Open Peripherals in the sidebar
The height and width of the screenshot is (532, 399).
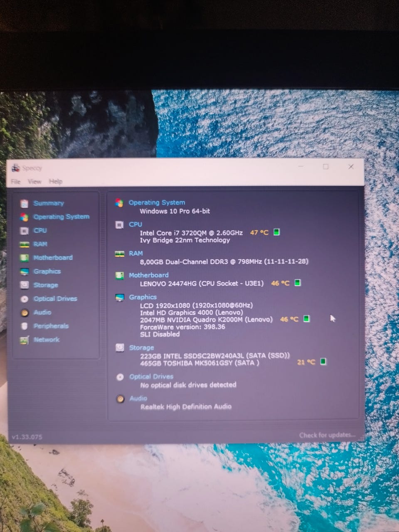point(51,326)
